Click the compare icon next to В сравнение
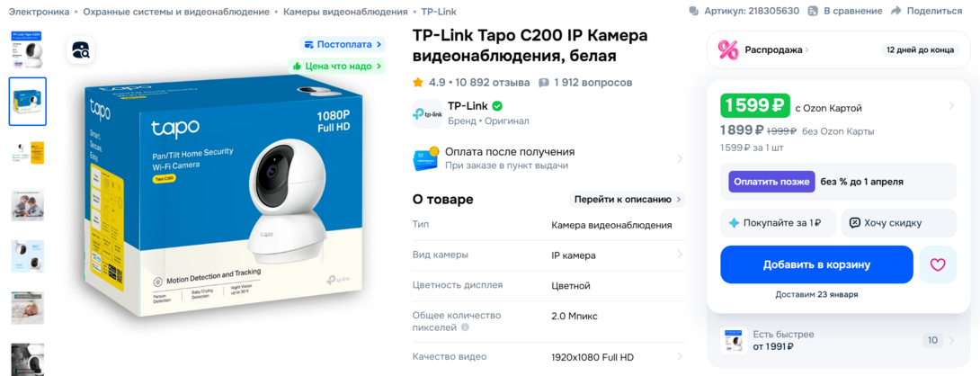Screen dimensions: 980x376 (x=813, y=11)
